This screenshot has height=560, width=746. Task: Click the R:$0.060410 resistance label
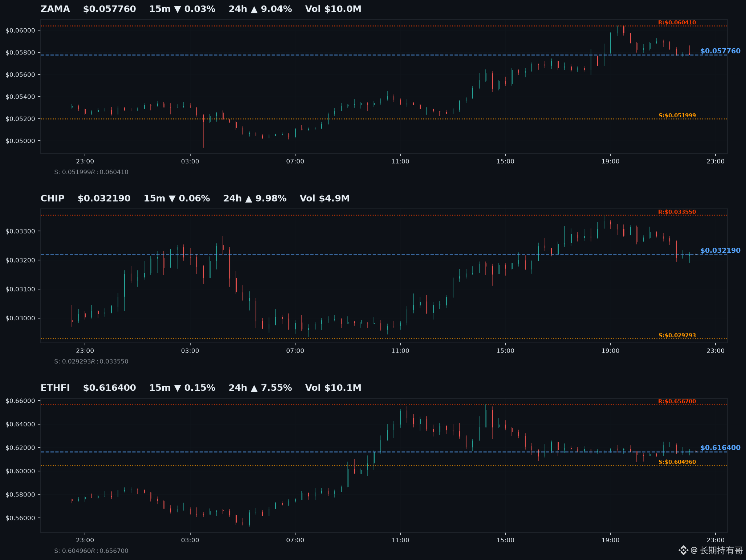(x=677, y=23)
